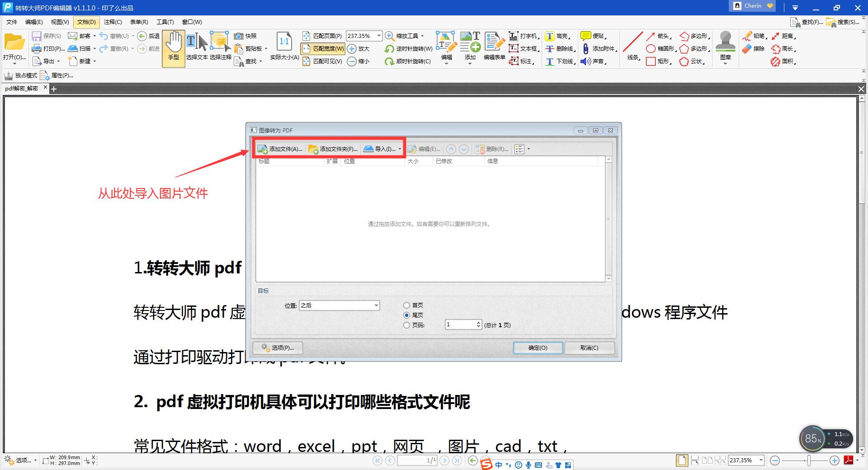This screenshot has width=868, height=470.
Task: Open status bar zoom level dropdown
Action: [x=761, y=460]
